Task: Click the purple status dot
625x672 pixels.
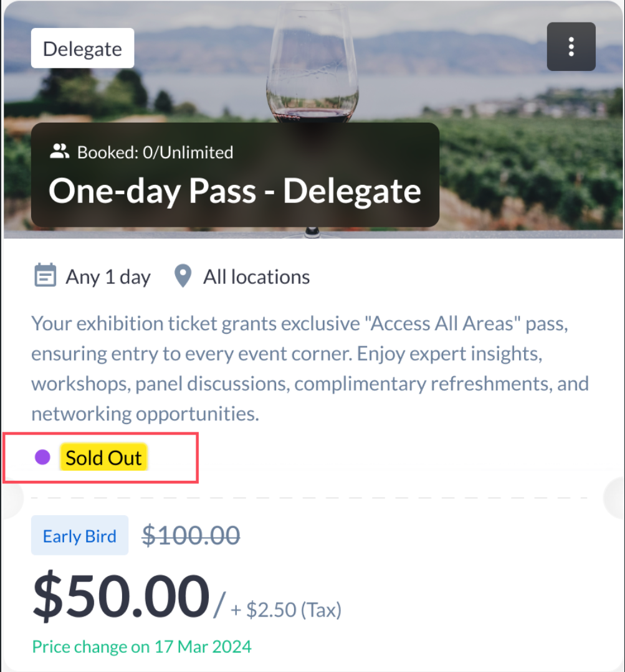Action: coord(42,458)
